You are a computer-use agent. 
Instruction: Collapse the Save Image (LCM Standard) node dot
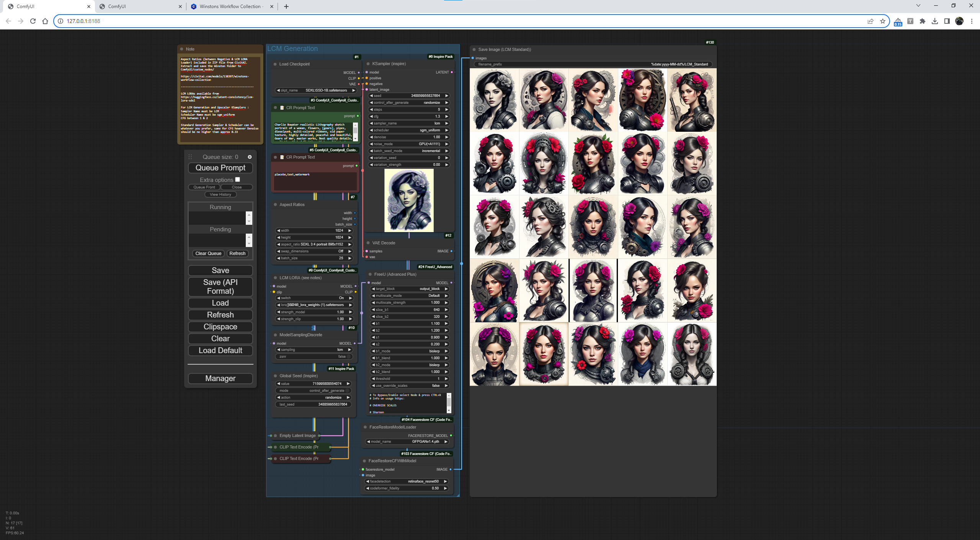474,49
